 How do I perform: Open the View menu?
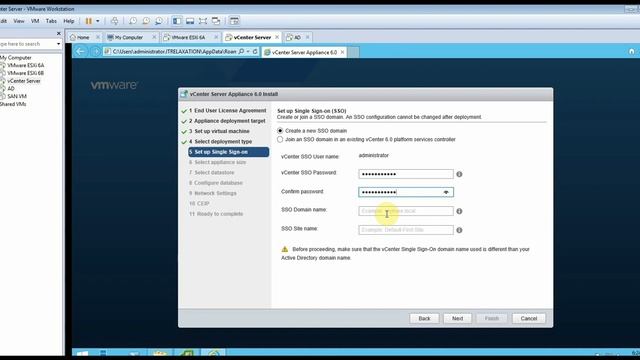point(19,21)
